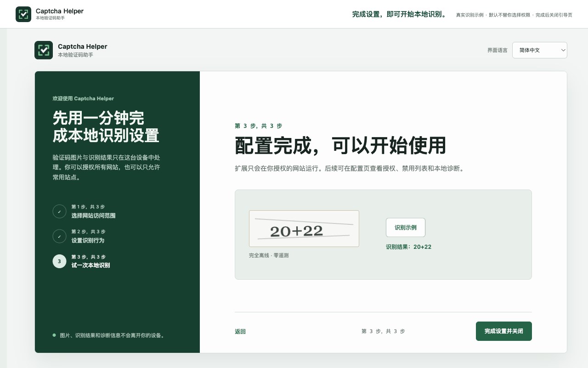Click the description starting 扩展只会在你授权的网站运行
The image size is (588, 368).
[x=351, y=168]
